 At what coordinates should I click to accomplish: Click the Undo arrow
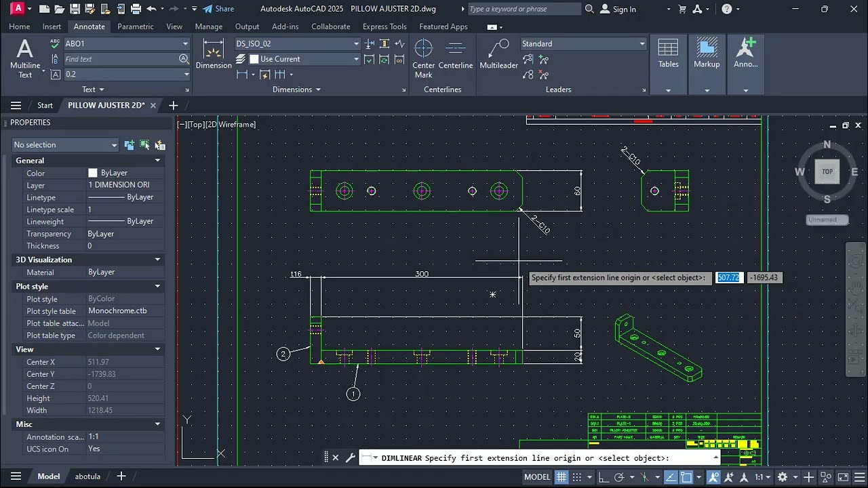[x=151, y=9]
